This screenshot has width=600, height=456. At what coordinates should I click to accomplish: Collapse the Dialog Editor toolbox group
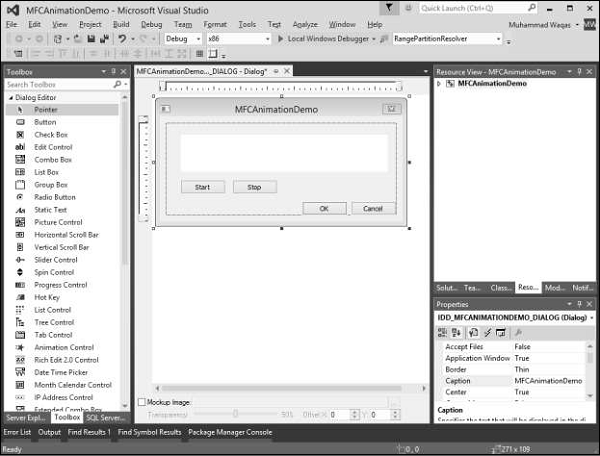pos(11,98)
